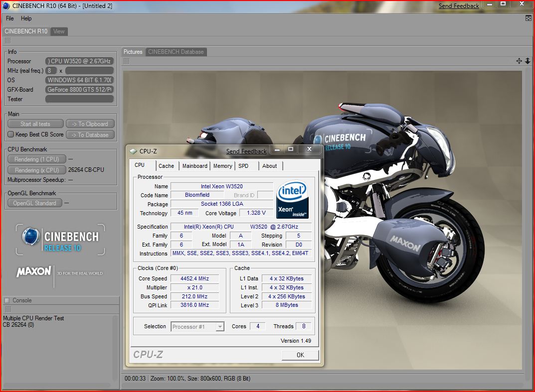
Task: Click the GFX-Board GeForce 8800 field
Action: pos(79,90)
